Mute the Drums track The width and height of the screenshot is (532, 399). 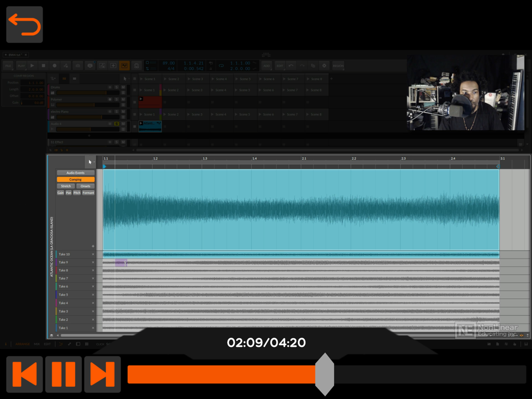[x=123, y=87]
